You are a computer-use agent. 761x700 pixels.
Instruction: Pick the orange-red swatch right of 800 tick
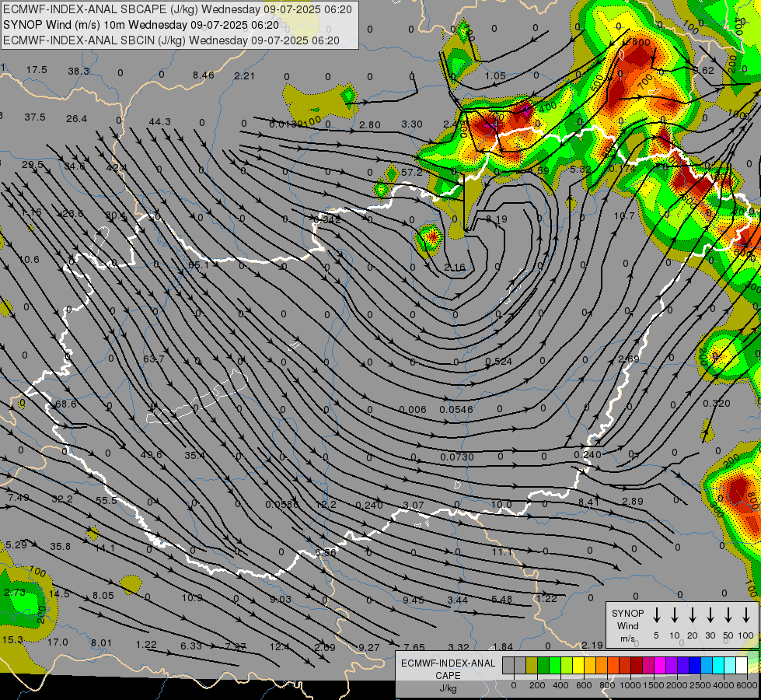(613, 666)
